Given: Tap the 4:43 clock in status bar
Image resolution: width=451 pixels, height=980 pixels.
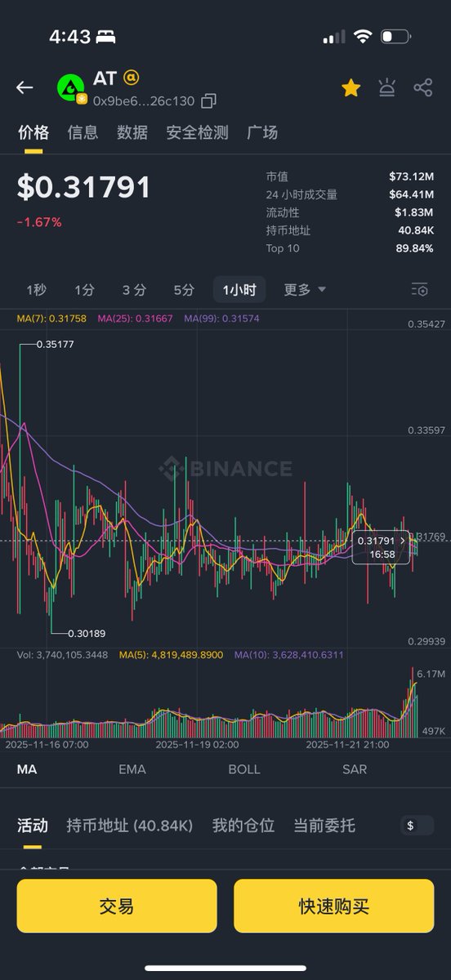Looking at the screenshot, I should coord(69,37).
